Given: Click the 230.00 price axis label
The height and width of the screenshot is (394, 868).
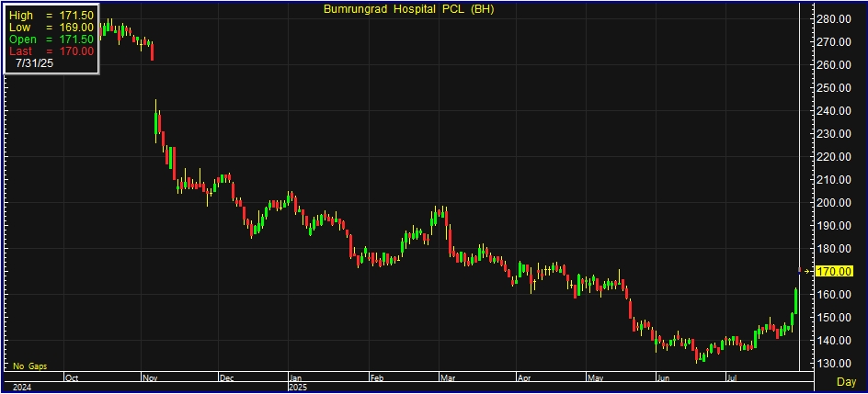Looking at the screenshot, I should [x=834, y=134].
